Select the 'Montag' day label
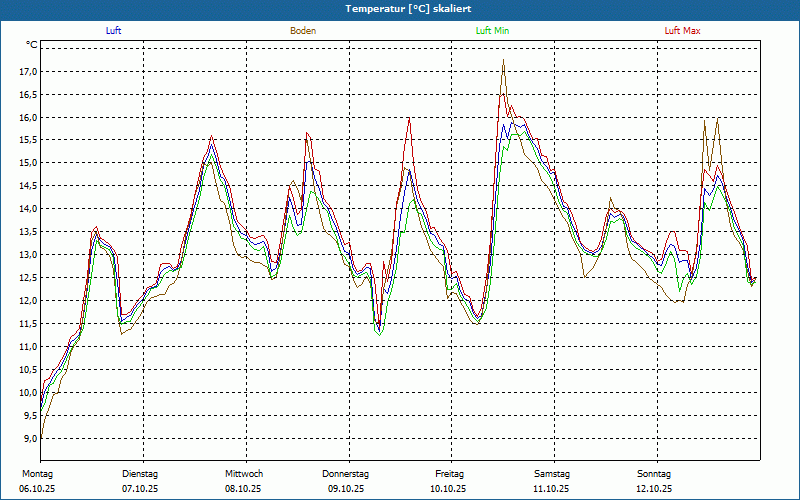The height and width of the screenshot is (500, 800). 36,474
